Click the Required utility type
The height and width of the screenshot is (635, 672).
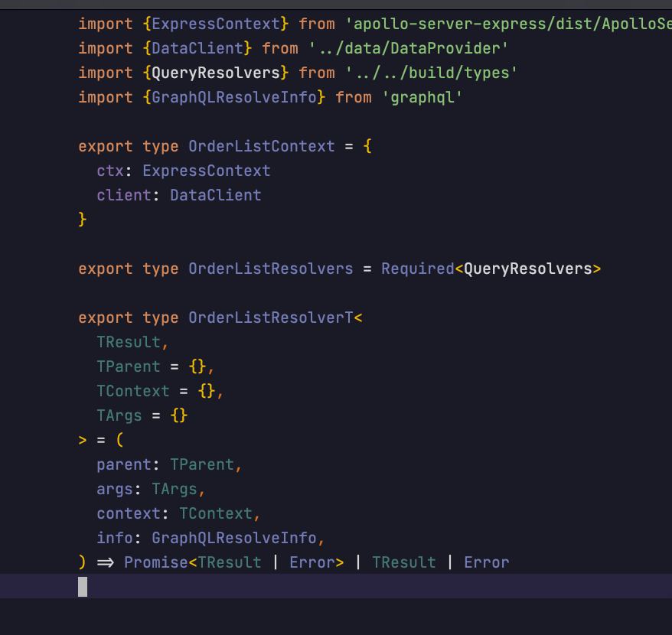417,269
